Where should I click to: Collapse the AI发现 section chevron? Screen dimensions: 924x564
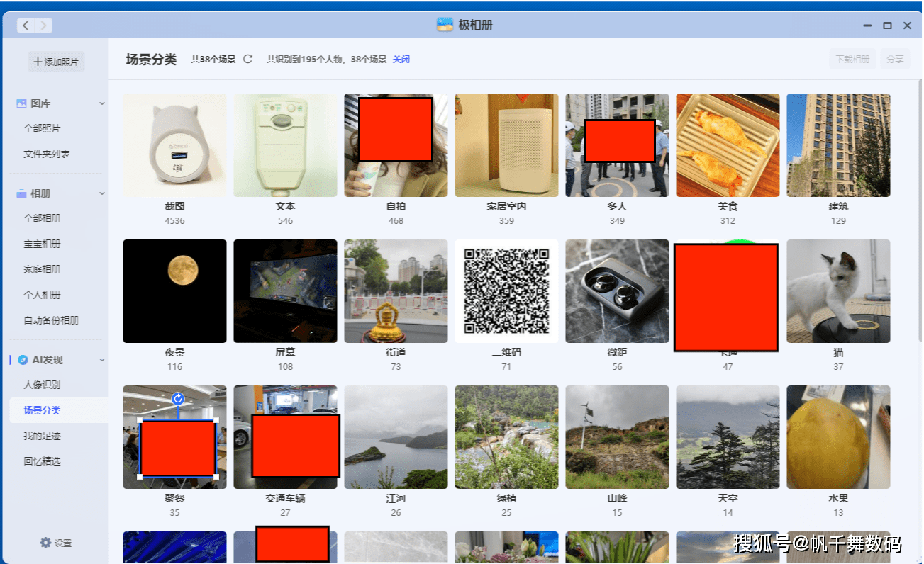tap(101, 360)
